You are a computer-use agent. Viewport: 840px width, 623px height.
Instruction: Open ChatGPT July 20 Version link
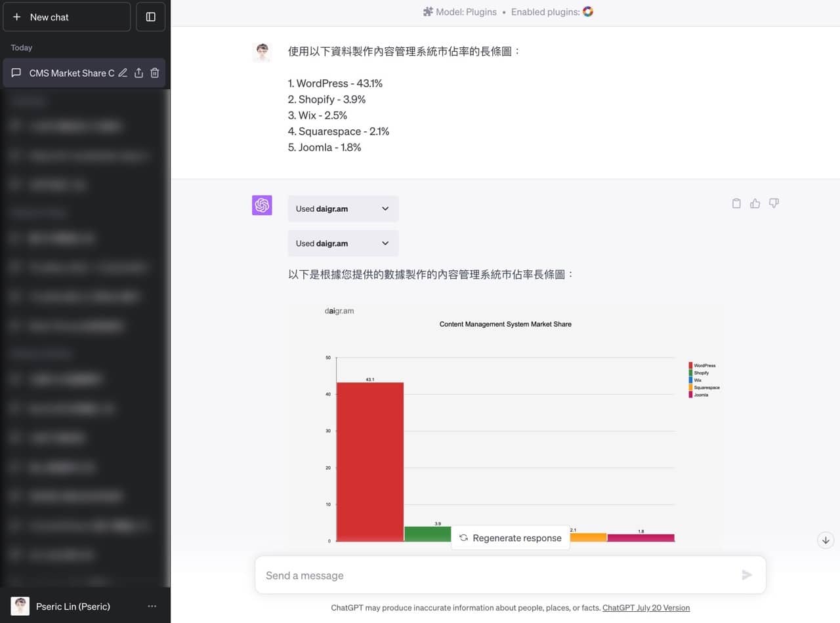(646, 608)
